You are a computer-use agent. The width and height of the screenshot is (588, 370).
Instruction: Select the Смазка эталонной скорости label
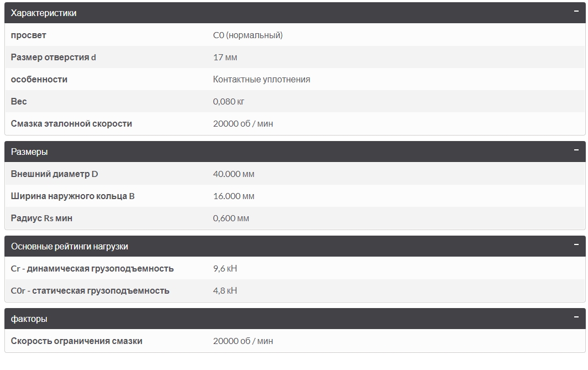(71, 123)
